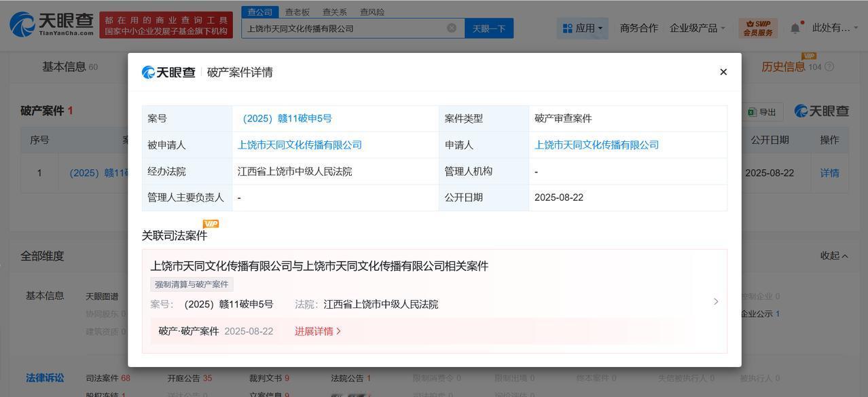This screenshot has height=397, width=868.
Task: Click the Tianyancha logo in the header
Action: pos(52,24)
